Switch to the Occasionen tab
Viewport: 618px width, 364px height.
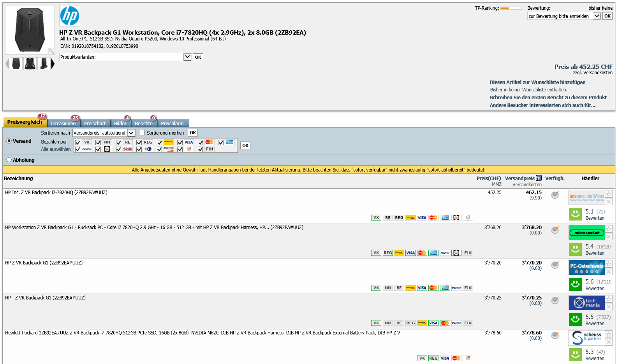[x=63, y=123]
